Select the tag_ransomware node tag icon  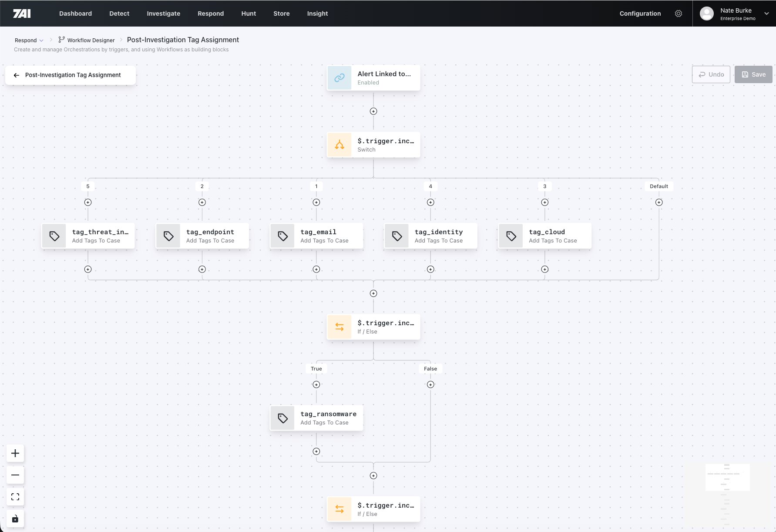click(x=282, y=418)
